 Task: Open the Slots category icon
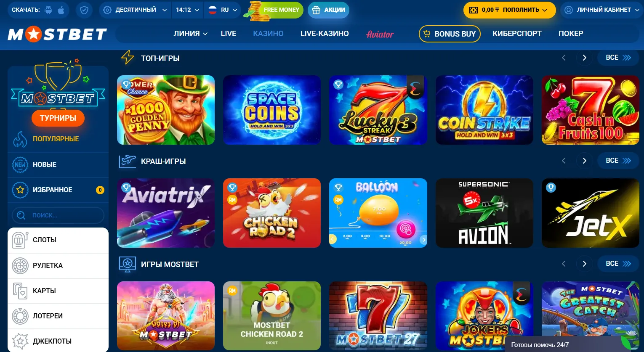[x=20, y=240]
